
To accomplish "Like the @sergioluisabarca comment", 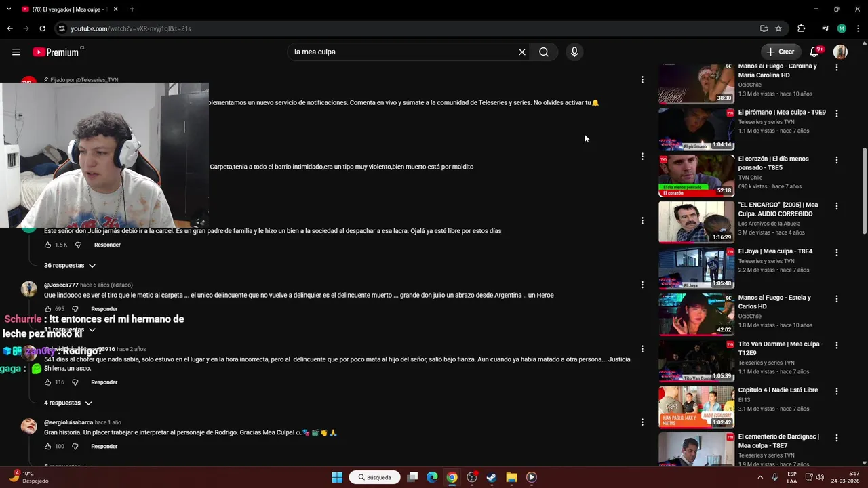I will (47, 447).
